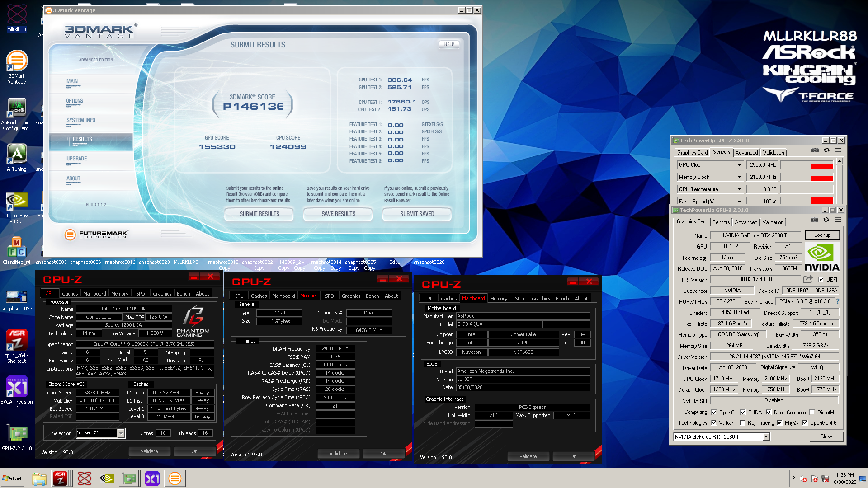Expand Memory Clock sensor dropdown

pyautogui.click(x=740, y=177)
